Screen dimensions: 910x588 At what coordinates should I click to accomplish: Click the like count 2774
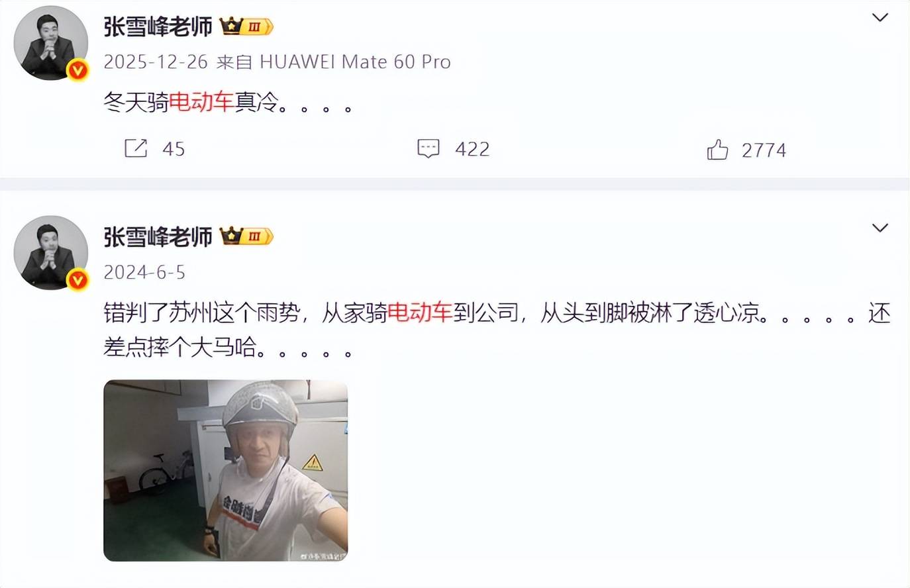point(764,150)
